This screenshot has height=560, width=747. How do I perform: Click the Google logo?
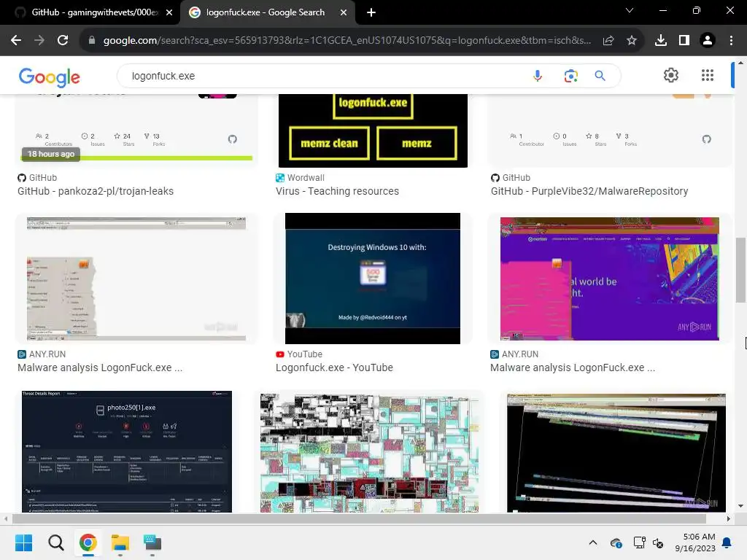[x=50, y=77]
